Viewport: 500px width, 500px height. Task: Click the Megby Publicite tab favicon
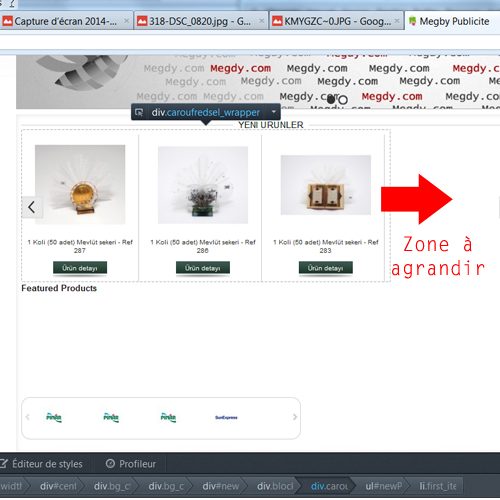(412, 21)
